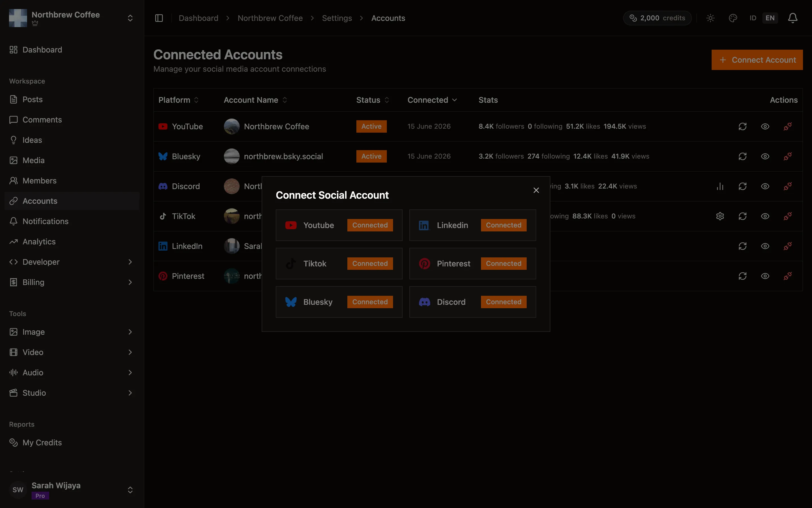
Task: Expand the Audio tools section
Action: 72,373
